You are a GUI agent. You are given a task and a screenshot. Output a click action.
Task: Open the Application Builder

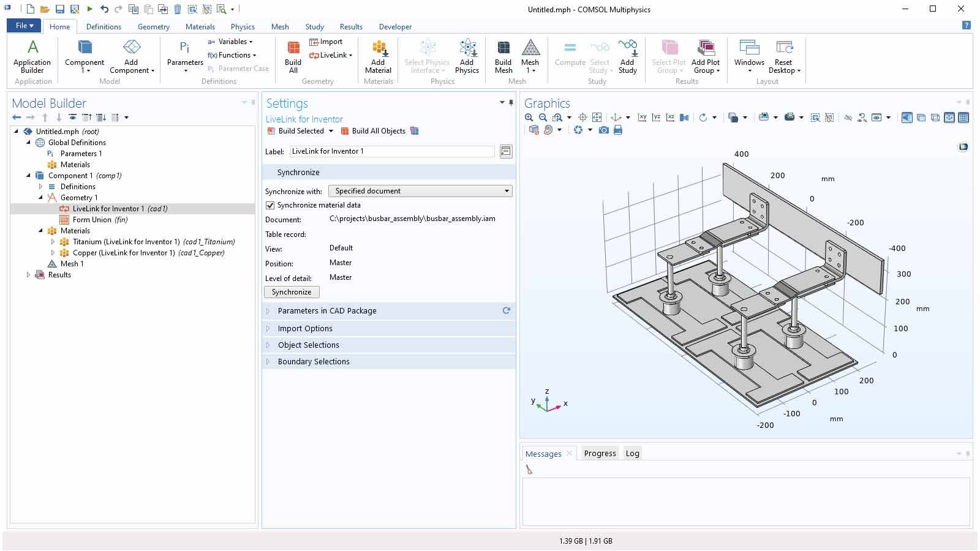(x=32, y=56)
